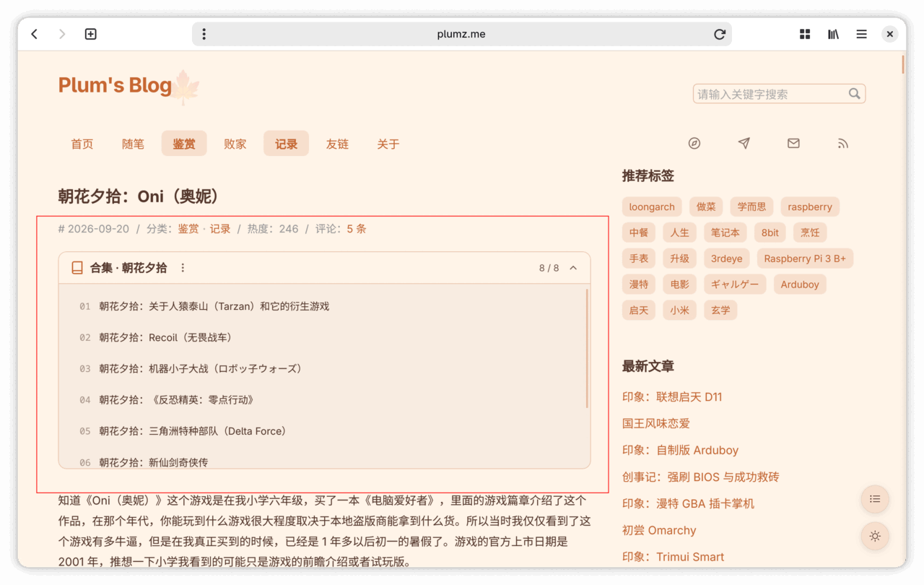Click the 鉴赏 category link in post meta

click(188, 229)
